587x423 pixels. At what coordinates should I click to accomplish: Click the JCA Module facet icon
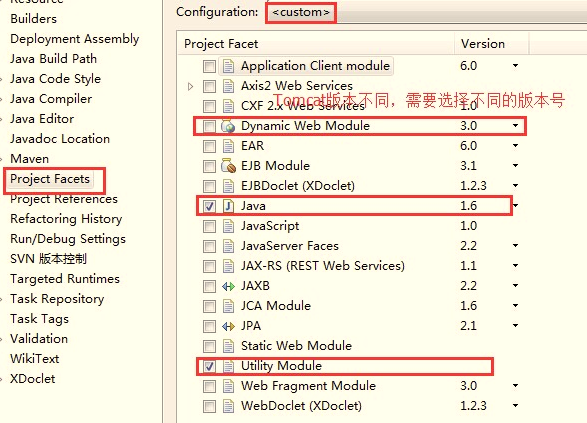[x=228, y=306]
